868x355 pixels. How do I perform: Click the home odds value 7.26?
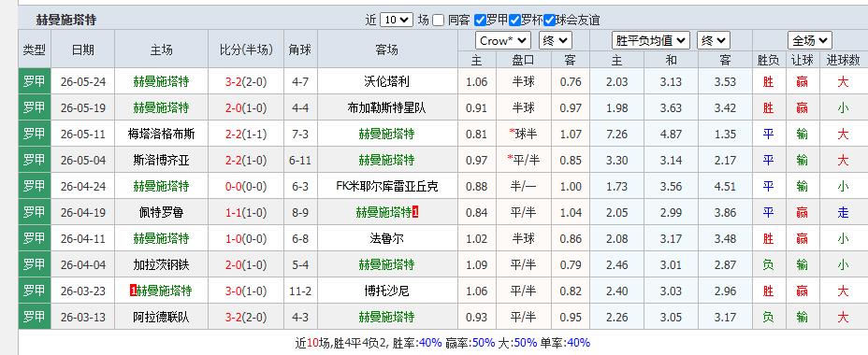[617, 134]
